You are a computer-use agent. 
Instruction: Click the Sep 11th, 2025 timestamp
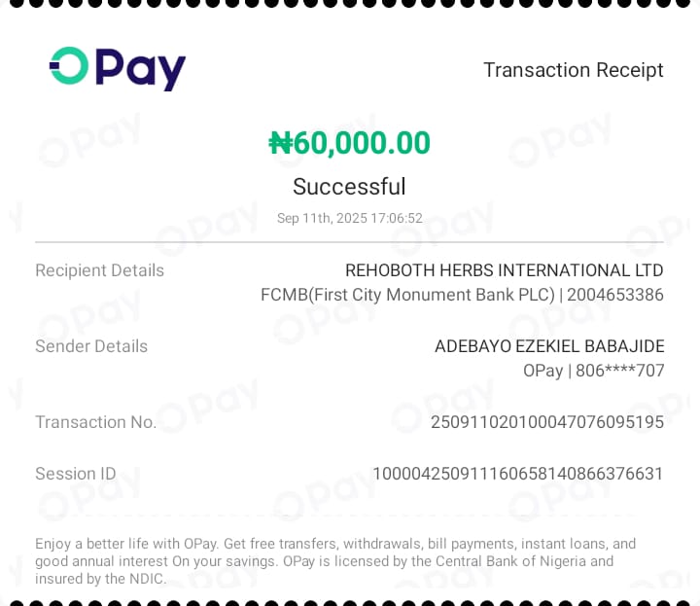coord(349,218)
